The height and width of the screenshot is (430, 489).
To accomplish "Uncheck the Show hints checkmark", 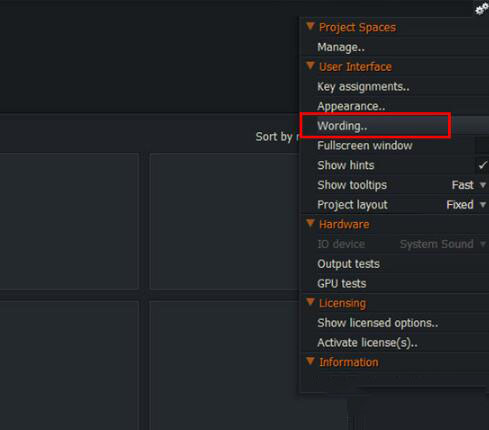I will (x=482, y=165).
